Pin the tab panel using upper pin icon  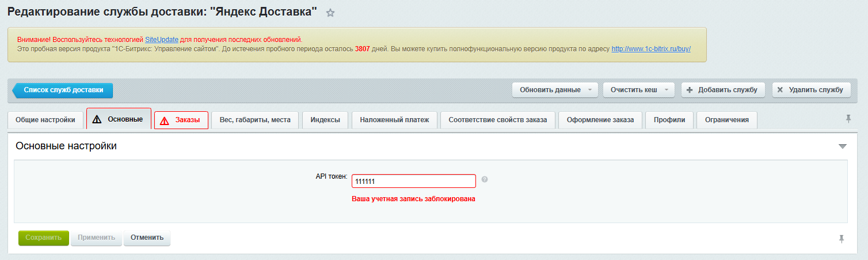click(848, 118)
